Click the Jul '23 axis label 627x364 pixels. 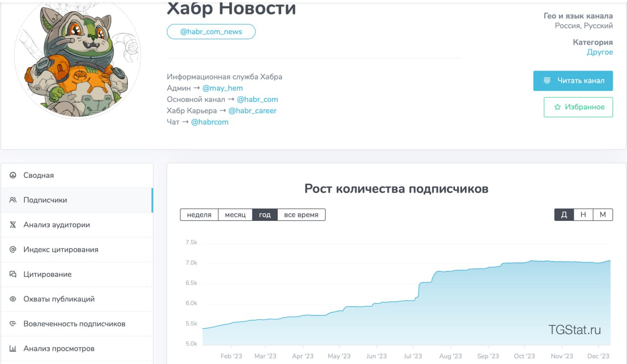(x=413, y=356)
